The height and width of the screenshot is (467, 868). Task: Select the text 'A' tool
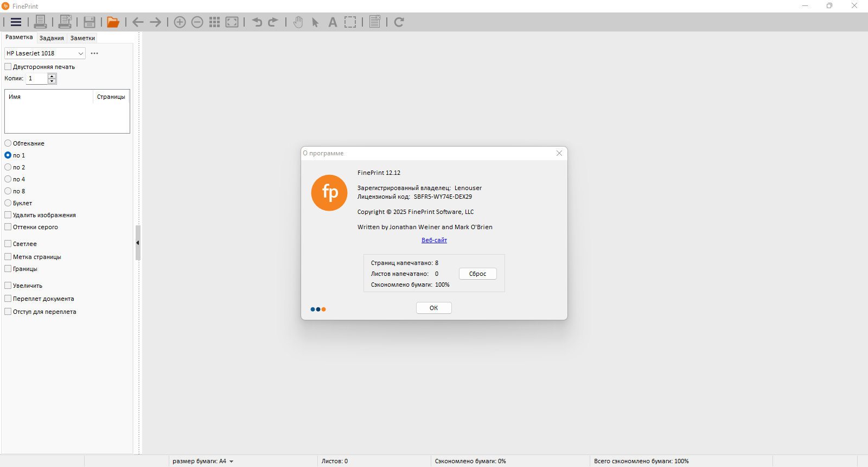point(333,22)
